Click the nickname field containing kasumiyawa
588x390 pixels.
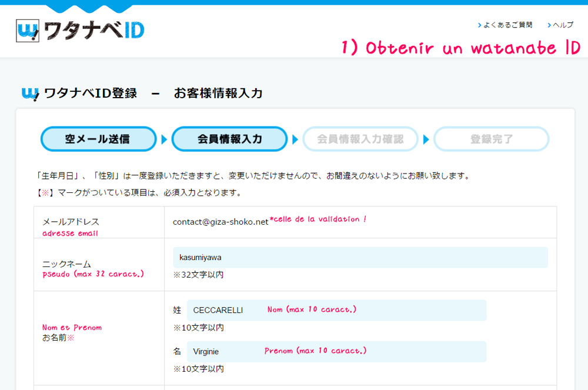[x=360, y=258]
